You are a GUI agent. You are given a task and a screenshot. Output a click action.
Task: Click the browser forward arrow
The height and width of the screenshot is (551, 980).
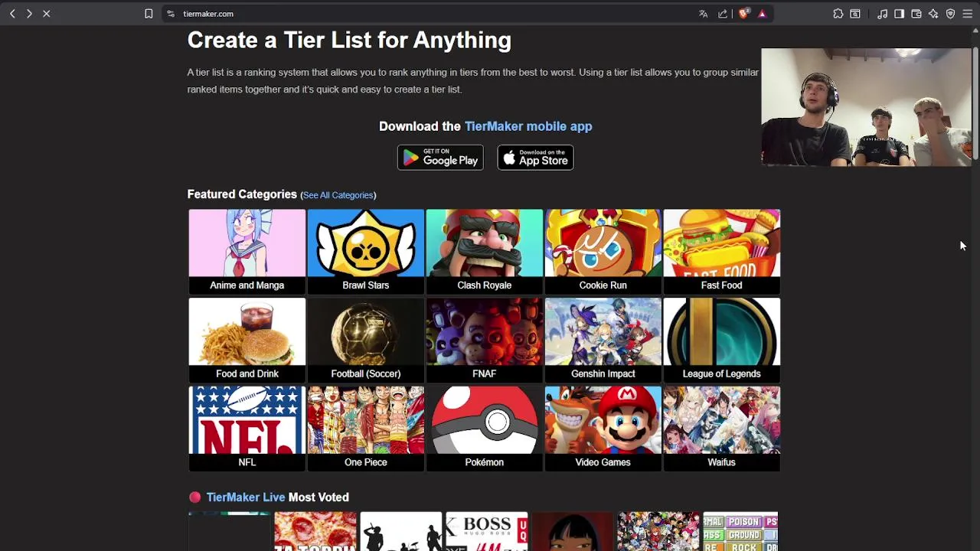point(29,14)
